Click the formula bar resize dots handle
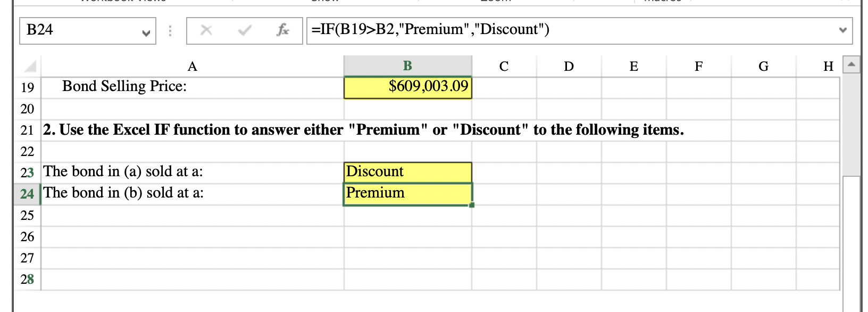This screenshot has width=868, height=312. pyautogui.click(x=170, y=31)
